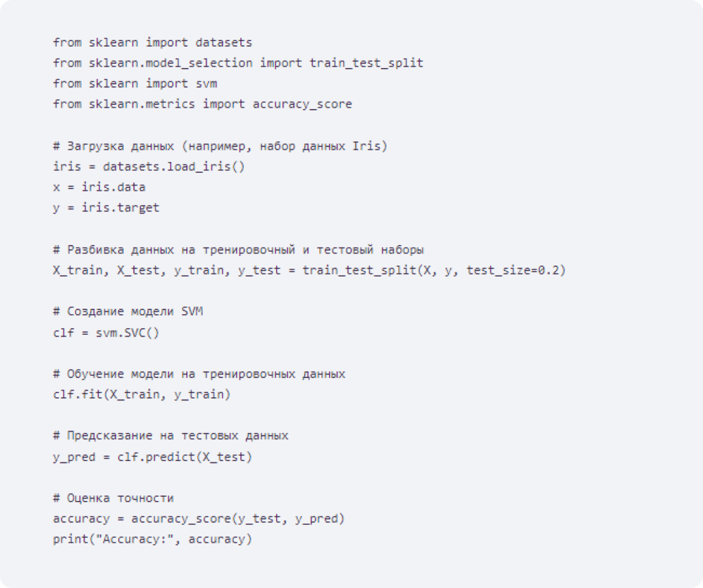Click the 'from sklearn import datasets' line
The width and height of the screenshot is (703, 588).
click(152, 43)
